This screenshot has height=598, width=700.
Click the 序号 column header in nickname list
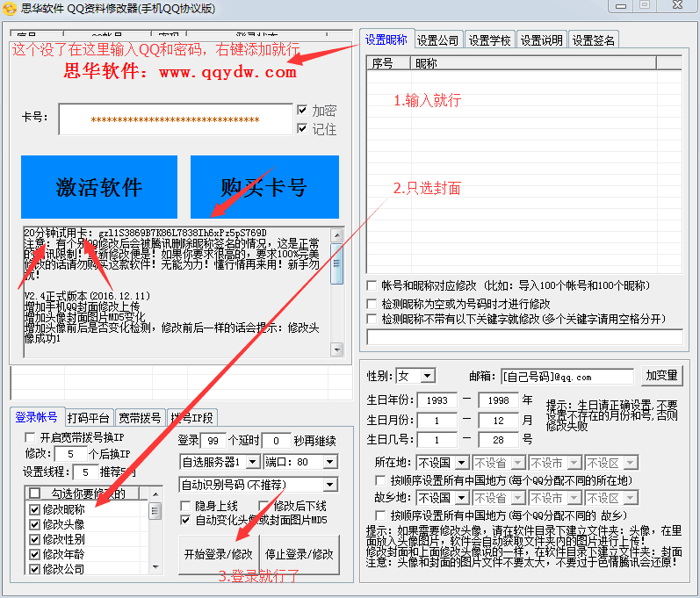(x=388, y=63)
